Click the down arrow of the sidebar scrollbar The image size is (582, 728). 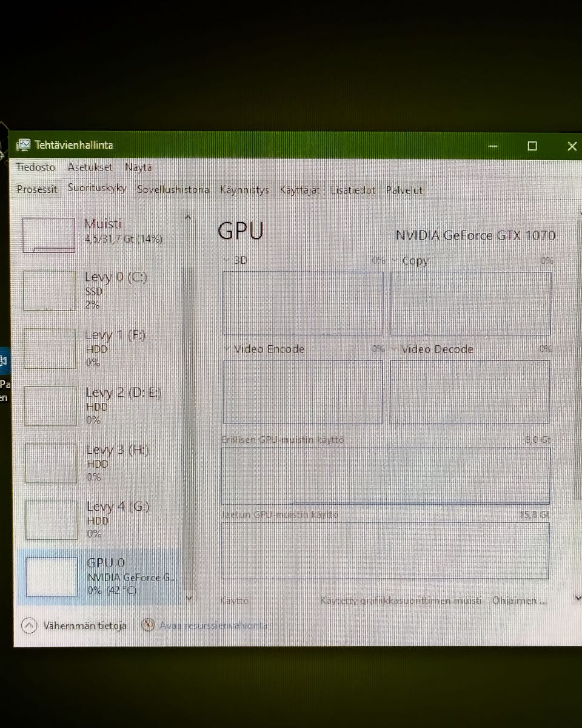point(189,598)
